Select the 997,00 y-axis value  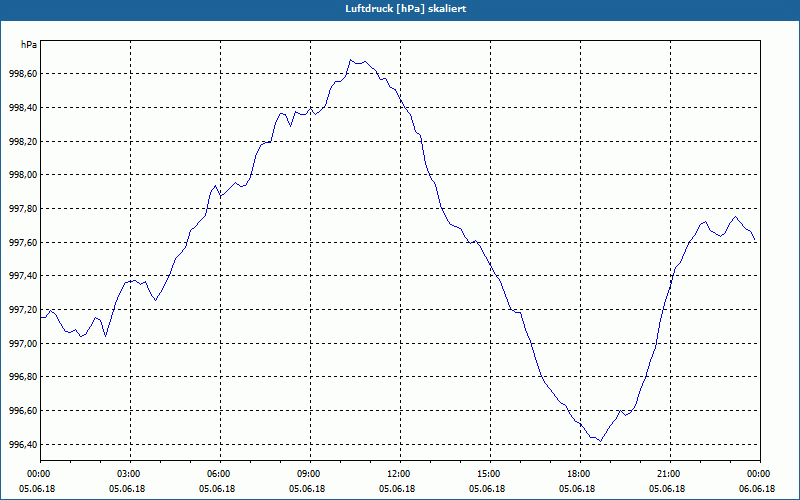tap(23, 343)
